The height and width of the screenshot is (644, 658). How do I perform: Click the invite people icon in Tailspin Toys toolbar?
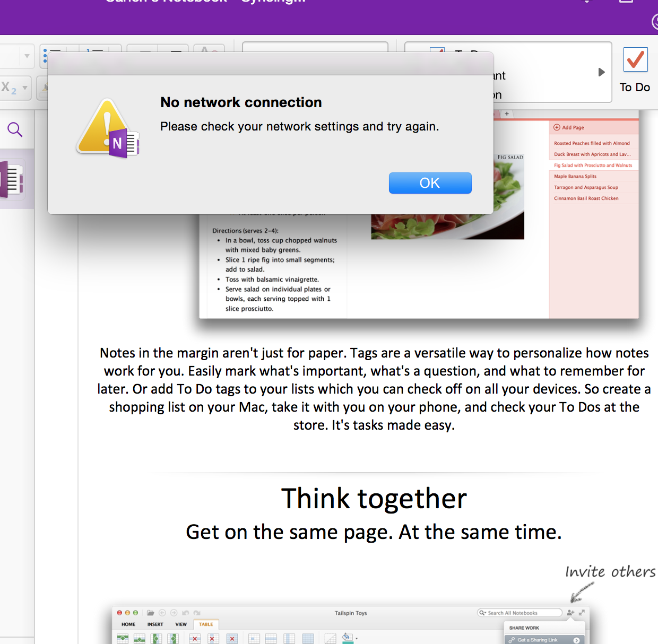[x=569, y=613]
